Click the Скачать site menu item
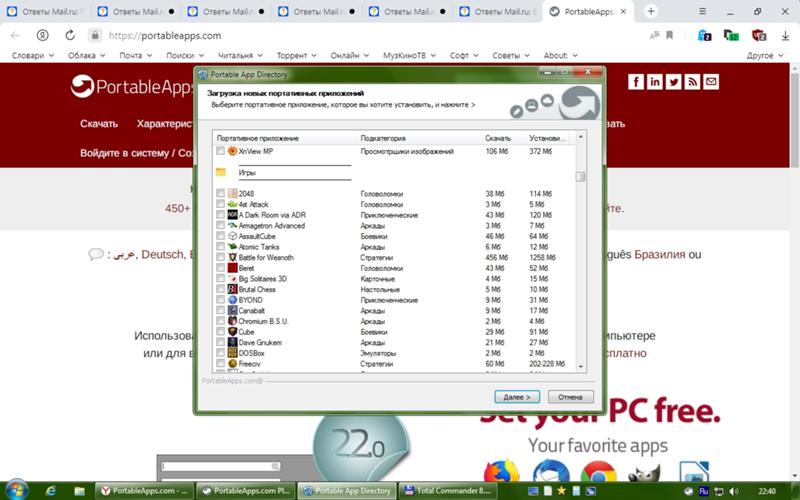This screenshot has height=500, width=800. (99, 123)
